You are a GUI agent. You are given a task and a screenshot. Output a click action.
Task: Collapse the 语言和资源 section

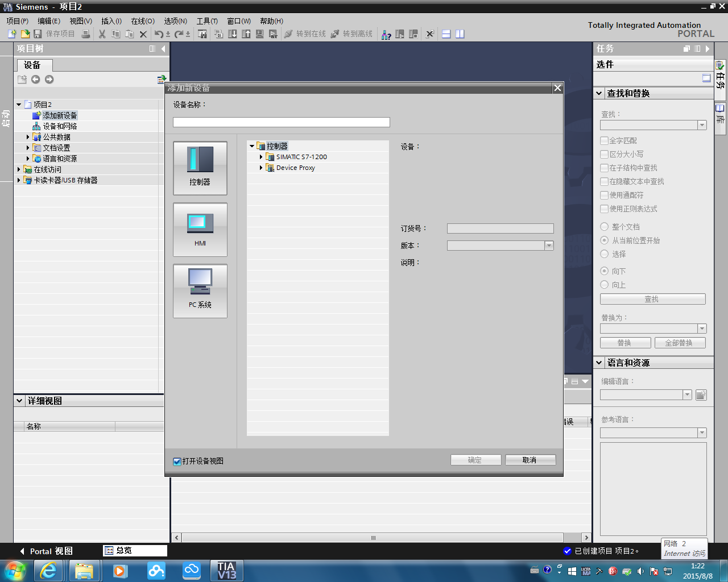point(599,363)
